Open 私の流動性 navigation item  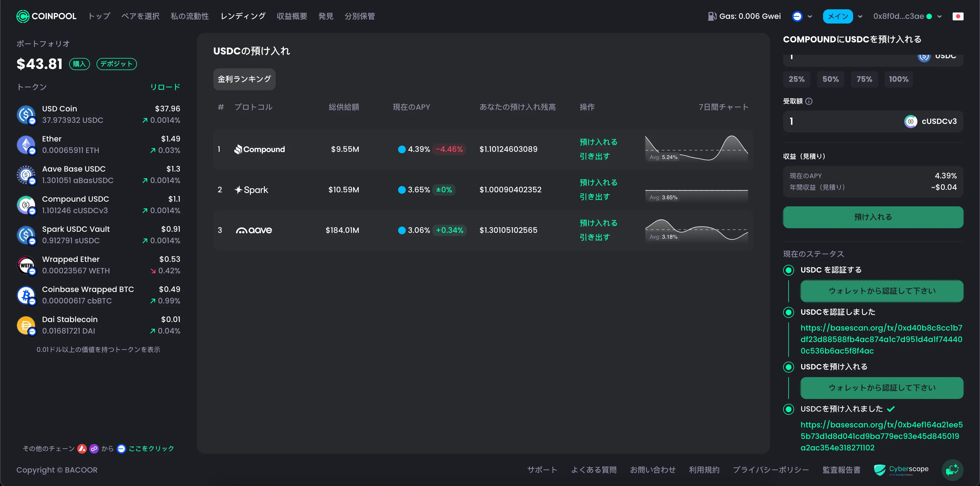point(190,16)
